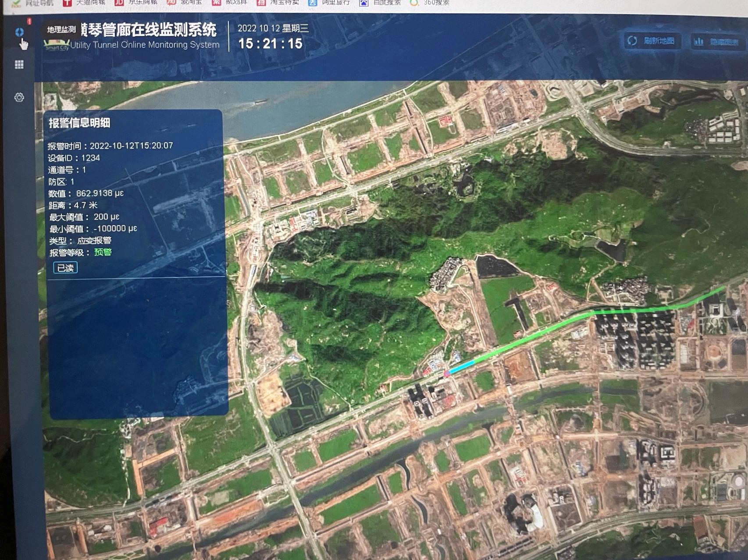Image resolution: width=748 pixels, height=560 pixels.
Task: Open the 阿里旅行 bookmark
Action: pos(330,3)
